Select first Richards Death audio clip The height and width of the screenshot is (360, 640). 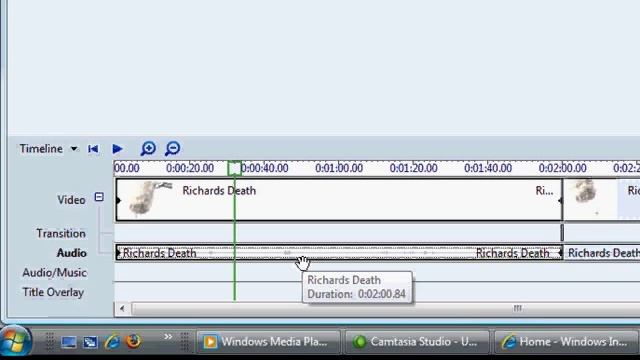(x=339, y=253)
